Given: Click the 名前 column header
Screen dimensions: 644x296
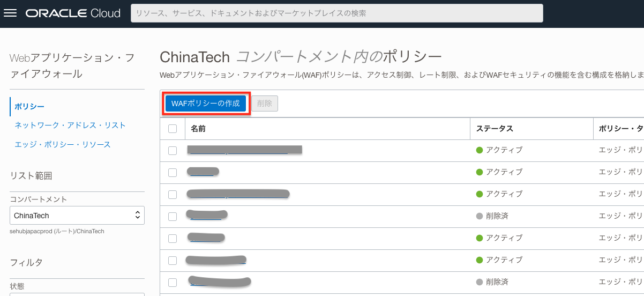Looking at the screenshot, I should tap(198, 129).
